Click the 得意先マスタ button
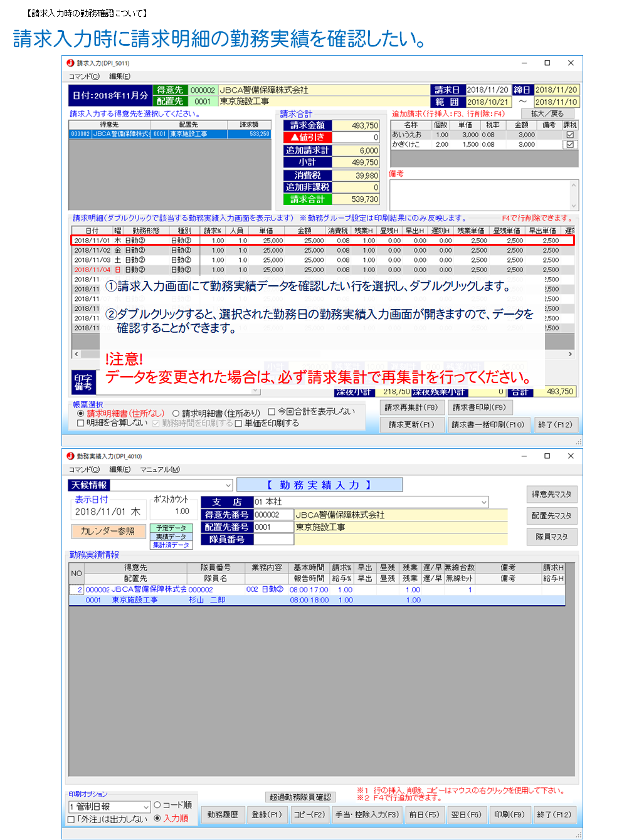The height and width of the screenshot is (840, 639). [551, 495]
